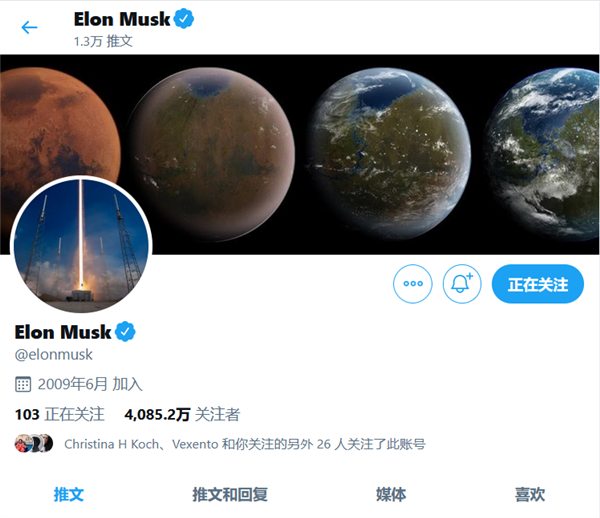600x518 pixels.
Task: Switch to the 推文和回复 tab
Action: pyautogui.click(x=230, y=494)
